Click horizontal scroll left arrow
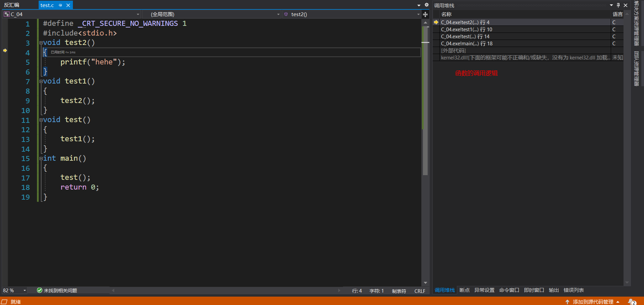Screen dimensions: 644x305 pos(113,291)
